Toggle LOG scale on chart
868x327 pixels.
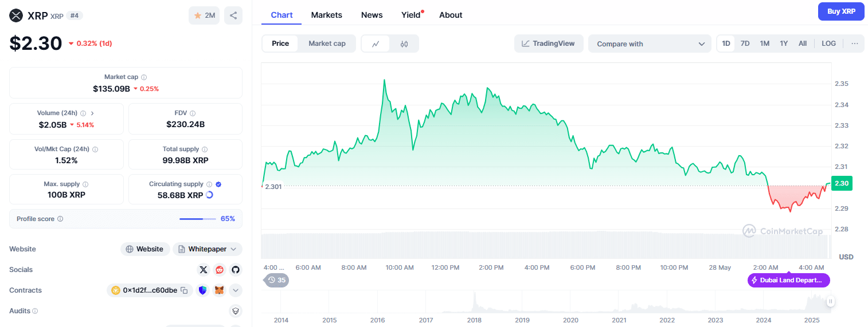coord(828,44)
